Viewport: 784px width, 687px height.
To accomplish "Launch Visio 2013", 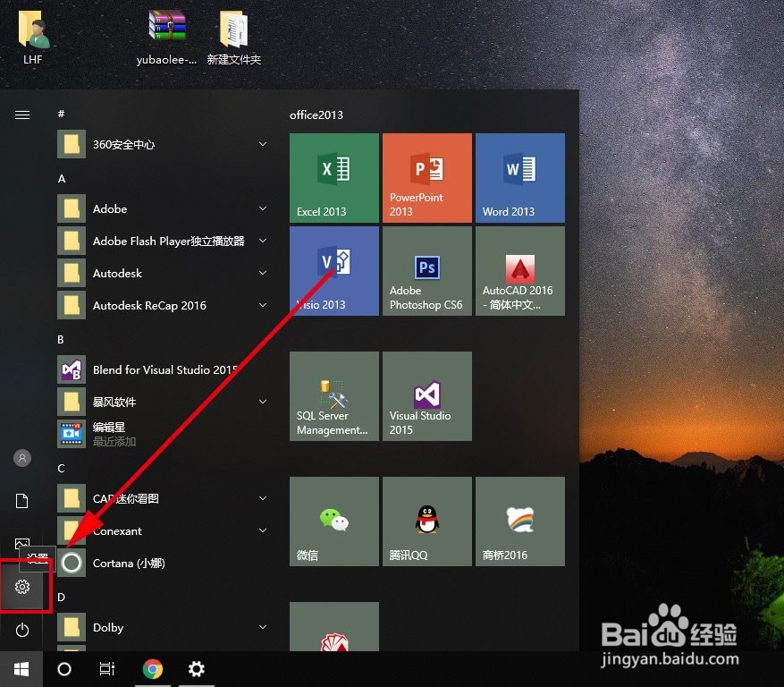I will point(333,270).
